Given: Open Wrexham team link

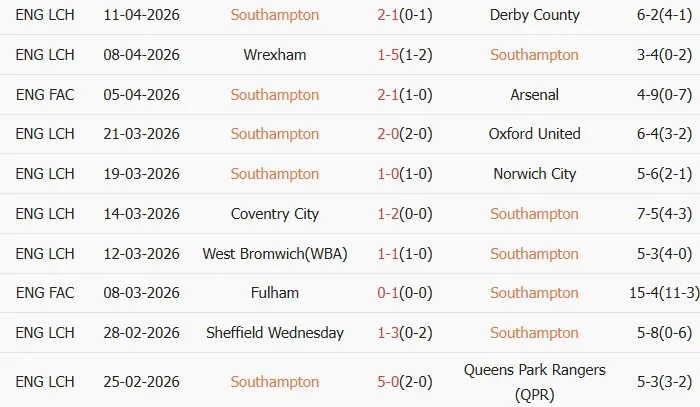Looking at the screenshot, I should point(275,55).
